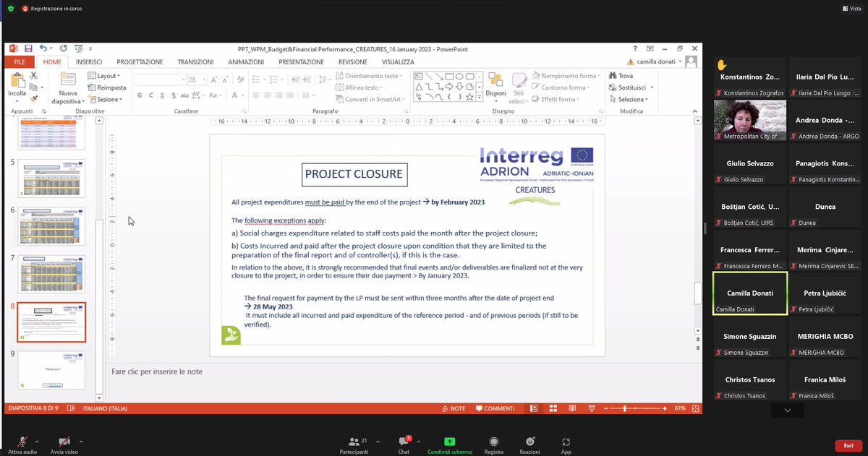Start slideshow from the quick access toolbar
This screenshot has height=456, width=868.
(x=79, y=48)
